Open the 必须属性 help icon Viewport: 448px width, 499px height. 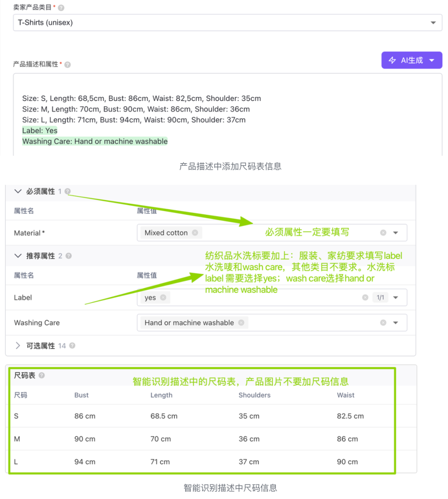68,191
